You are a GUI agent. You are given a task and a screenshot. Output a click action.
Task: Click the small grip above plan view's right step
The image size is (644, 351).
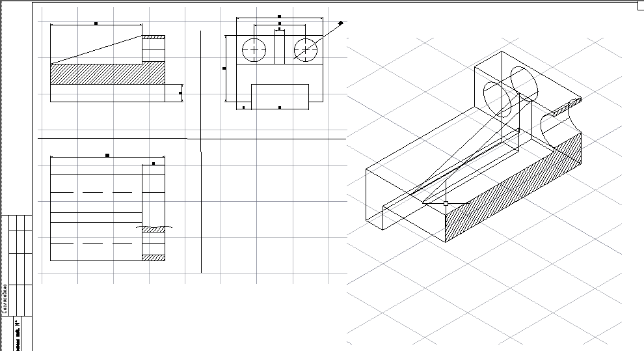(x=153, y=164)
